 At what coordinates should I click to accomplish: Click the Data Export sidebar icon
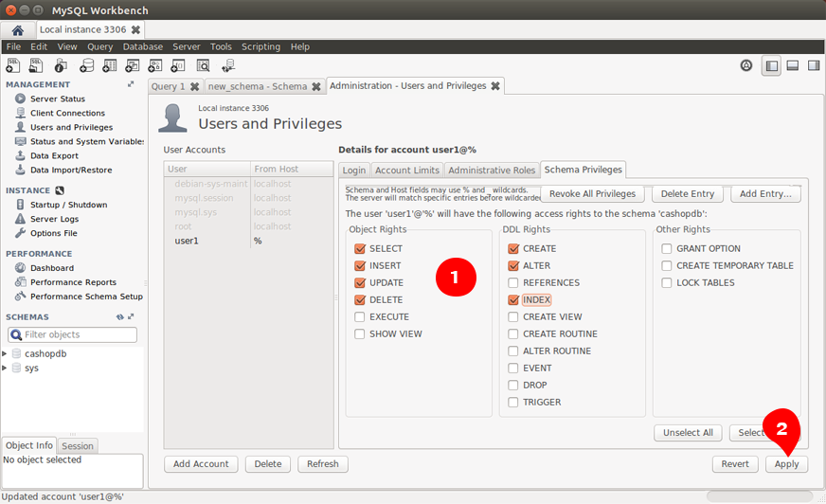point(20,155)
